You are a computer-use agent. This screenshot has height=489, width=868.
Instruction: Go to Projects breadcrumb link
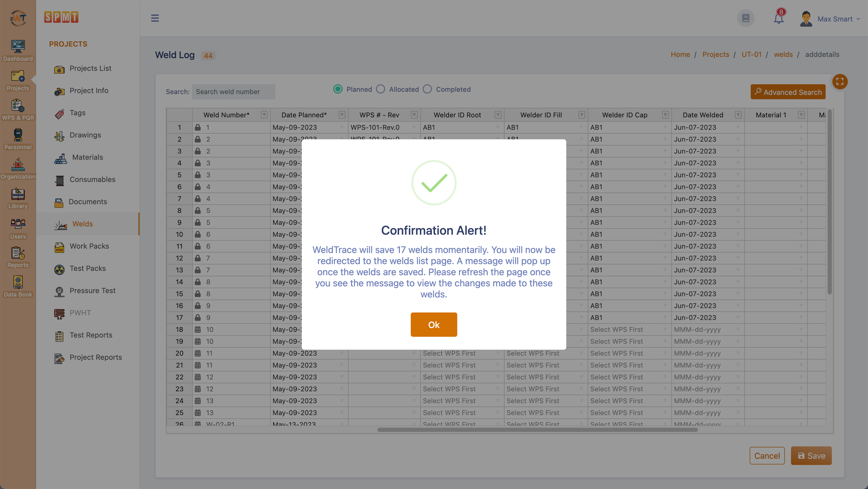(x=715, y=54)
